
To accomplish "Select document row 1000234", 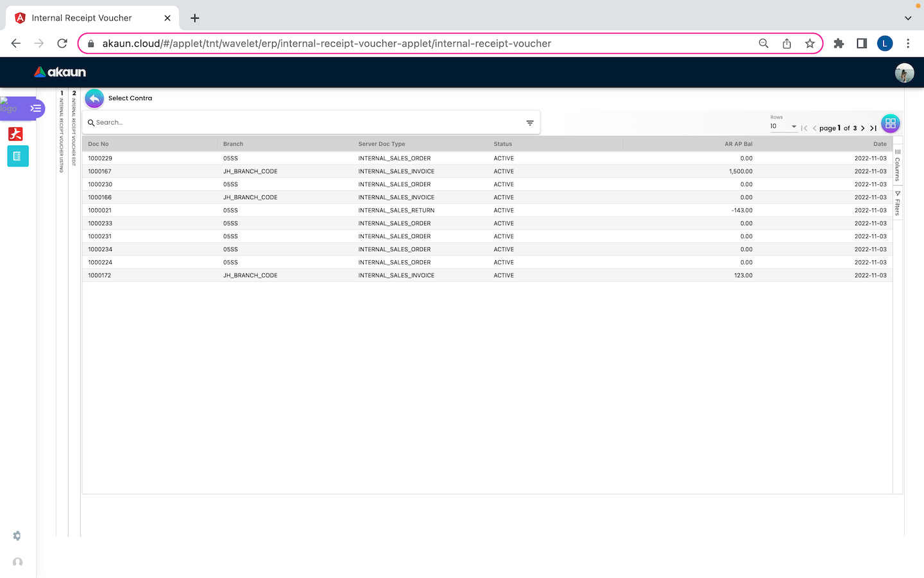I will 487,249.
